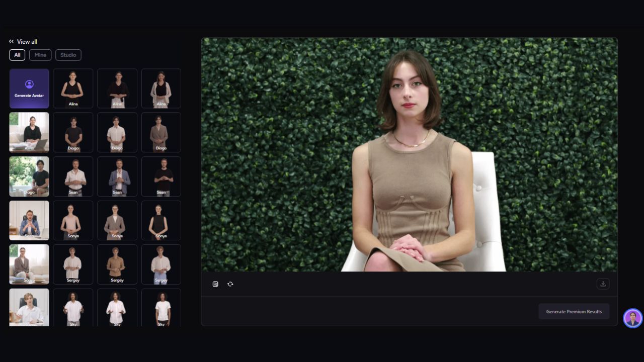Open the background change icon below preview

pos(215,284)
